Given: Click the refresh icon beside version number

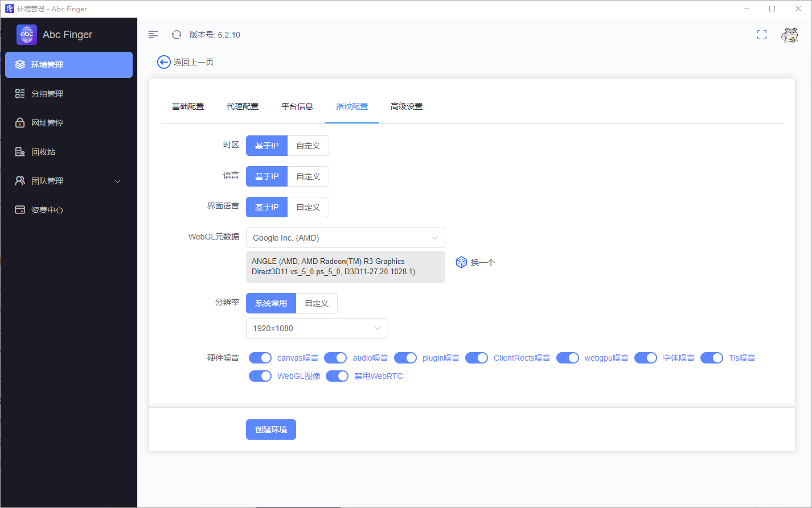Looking at the screenshot, I should pos(177,35).
